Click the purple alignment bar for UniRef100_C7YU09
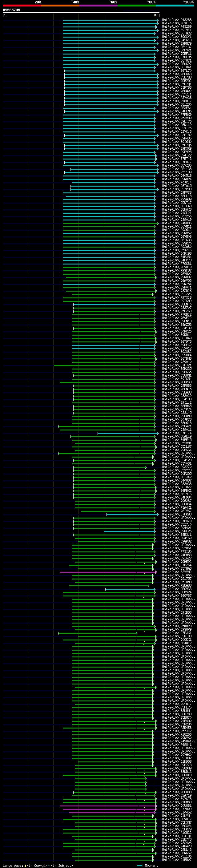Screen dimensions: 197x868 click(x=110, y=809)
